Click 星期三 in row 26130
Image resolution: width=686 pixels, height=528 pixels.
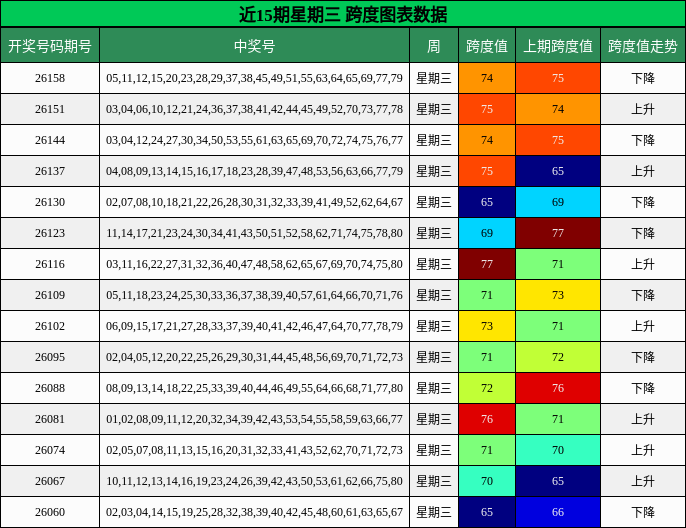[434, 202]
